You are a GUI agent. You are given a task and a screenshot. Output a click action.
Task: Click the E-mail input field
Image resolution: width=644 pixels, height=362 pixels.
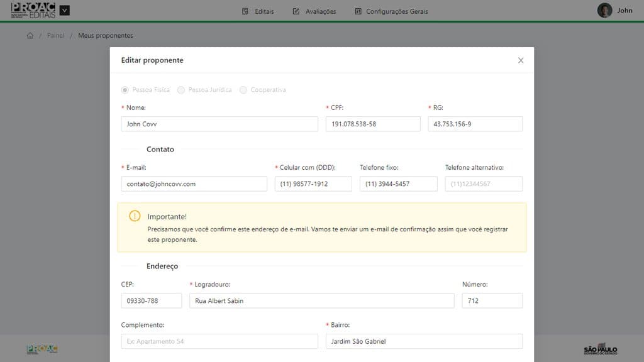[x=194, y=184]
